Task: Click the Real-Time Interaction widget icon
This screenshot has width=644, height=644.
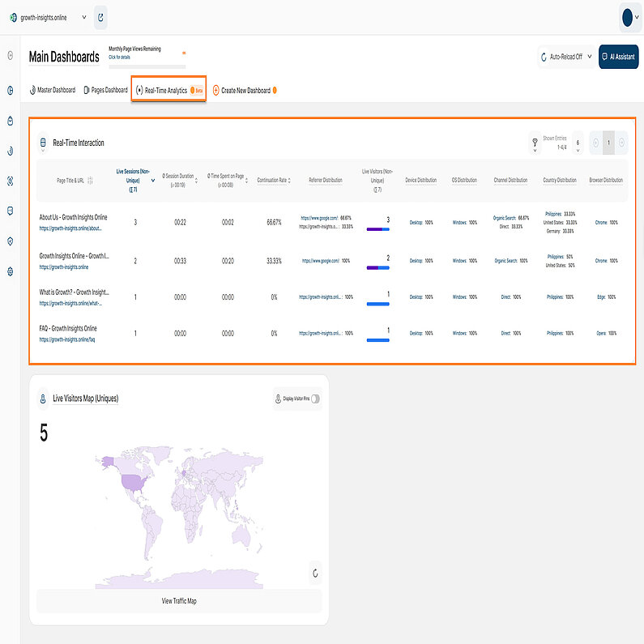Action: coord(43,143)
